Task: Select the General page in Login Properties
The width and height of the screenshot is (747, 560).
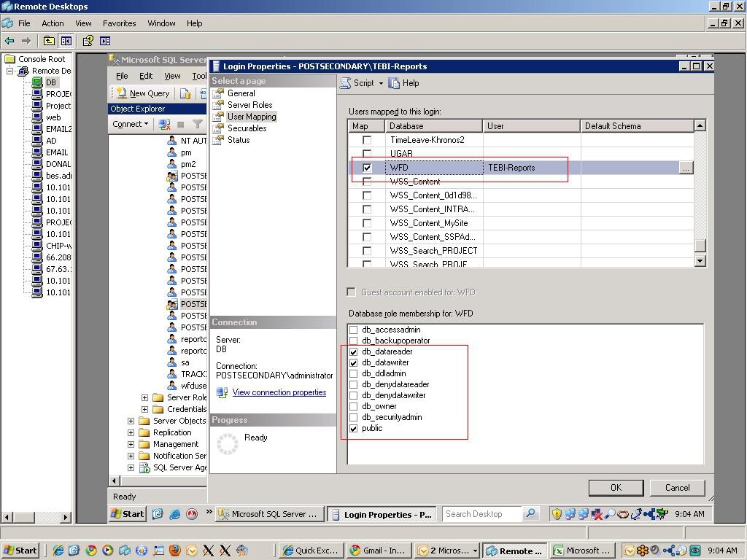Action: (241, 93)
